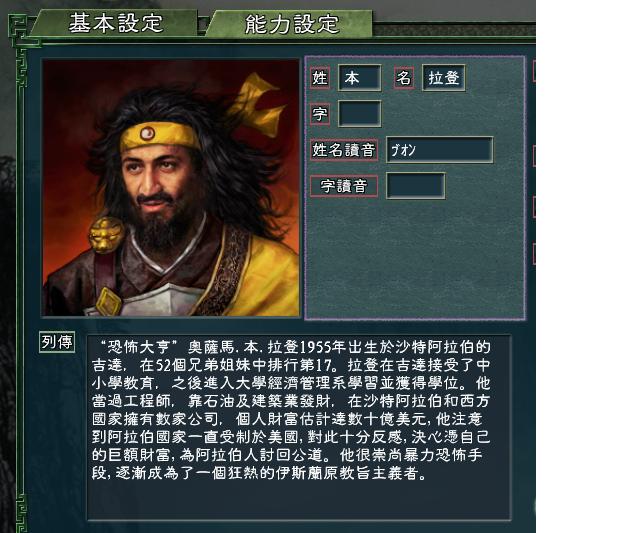Select the 名 field containing 拉登
Viewport: 640px width, 533px height.
tap(444, 78)
